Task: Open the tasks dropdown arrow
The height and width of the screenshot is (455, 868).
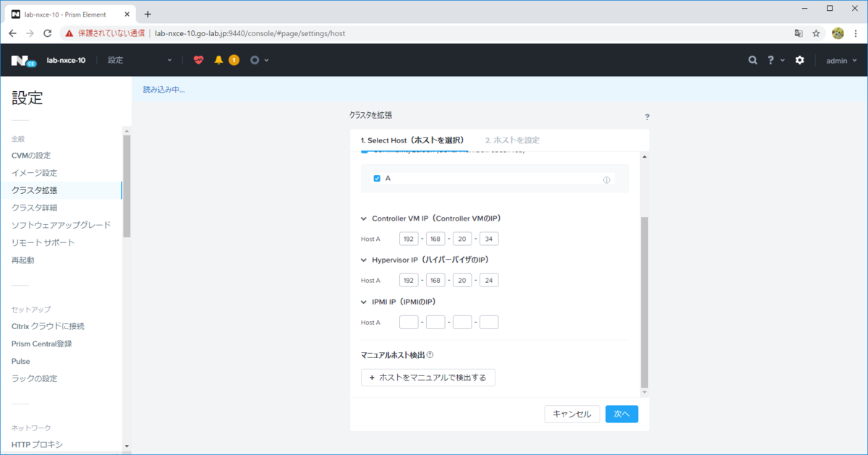Action: coord(267,61)
